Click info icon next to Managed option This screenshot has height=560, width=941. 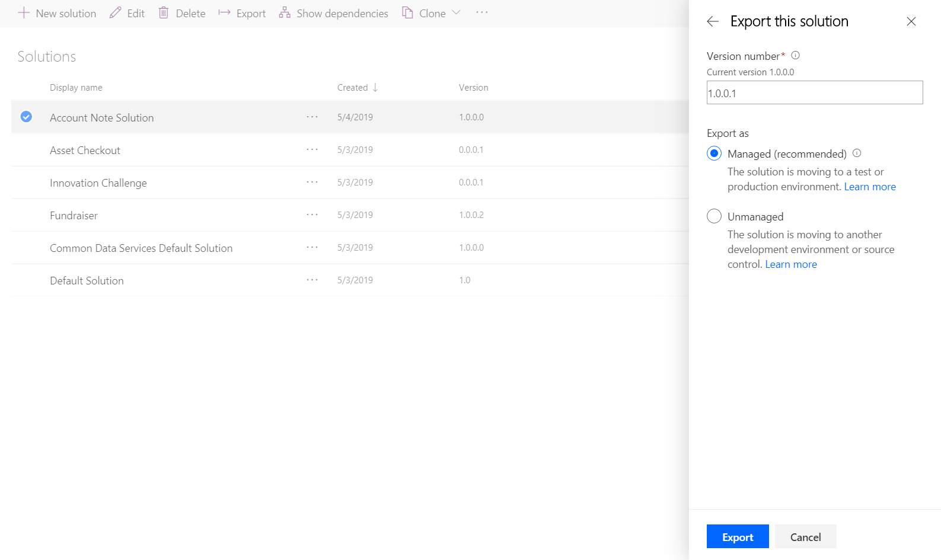pos(857,153)
